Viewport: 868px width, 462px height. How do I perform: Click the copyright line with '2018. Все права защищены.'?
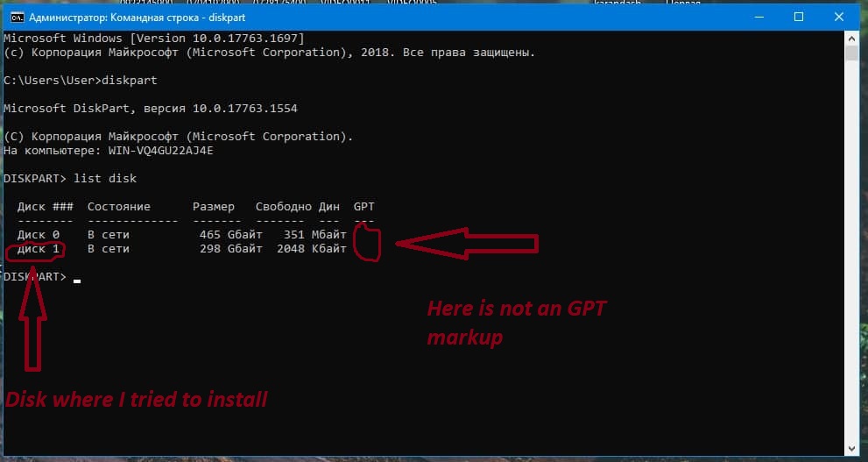point(269,53)
